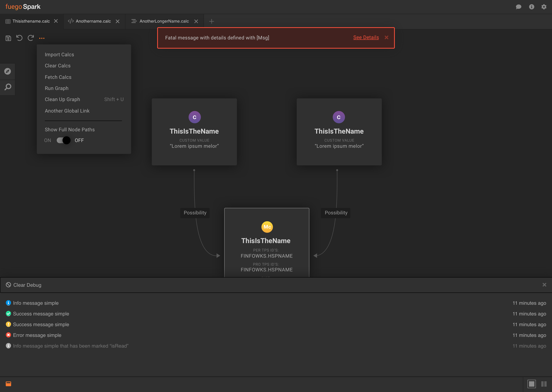Select the split-pane layout button
552x392 pixels.
pyautogui.click(x=544, y=384)
